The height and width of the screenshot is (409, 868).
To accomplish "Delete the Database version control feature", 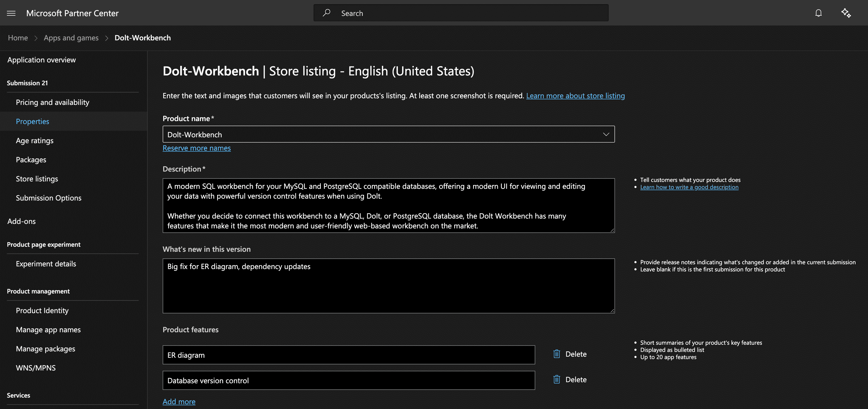I will (576, 380).
